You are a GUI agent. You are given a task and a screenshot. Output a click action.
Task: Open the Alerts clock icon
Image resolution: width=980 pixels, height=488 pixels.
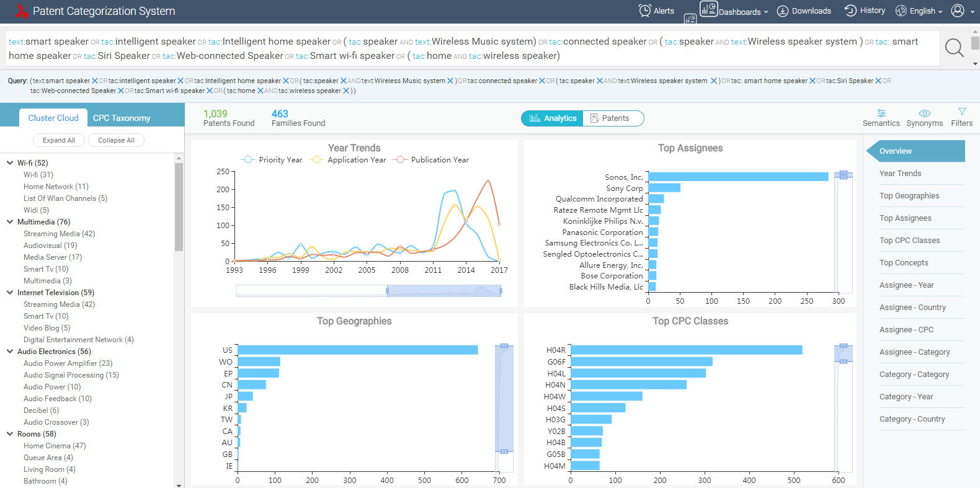pyautogui.click(x=645, y=11)
